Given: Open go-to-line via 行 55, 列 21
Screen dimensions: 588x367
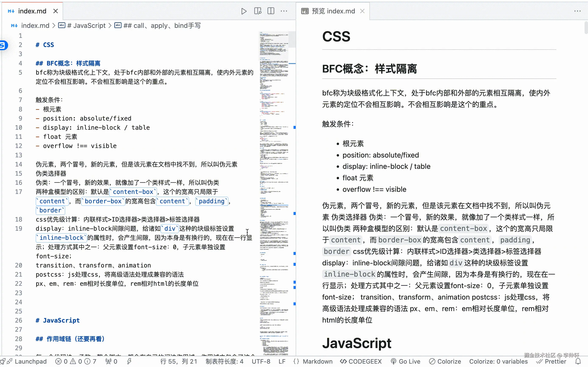Looking at the screenshot, I should [x=179, y=361].
